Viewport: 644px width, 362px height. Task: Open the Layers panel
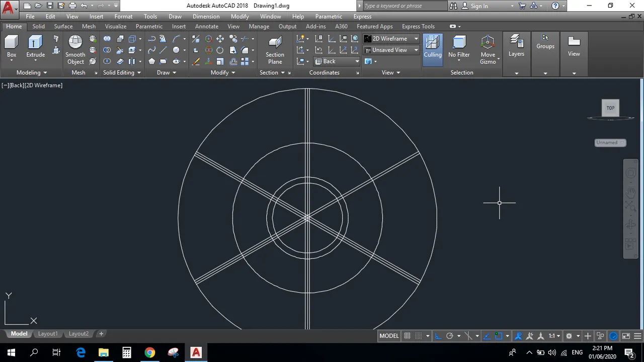[x=516, y=45]
